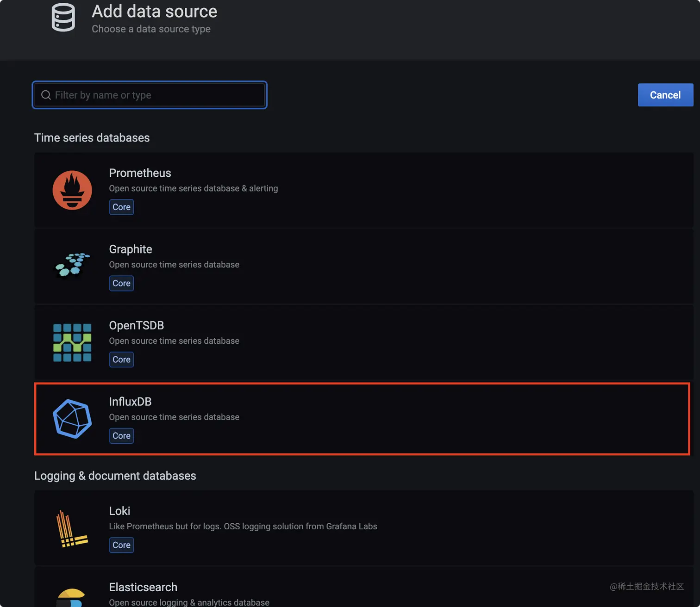Click the database icon beside Add data source

63,18
